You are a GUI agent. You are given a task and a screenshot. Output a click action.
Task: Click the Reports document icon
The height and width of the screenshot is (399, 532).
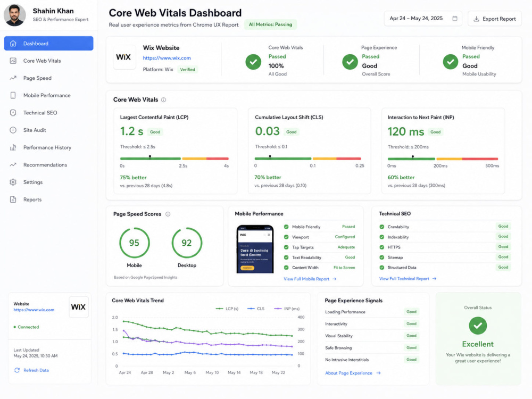[13, 199]
